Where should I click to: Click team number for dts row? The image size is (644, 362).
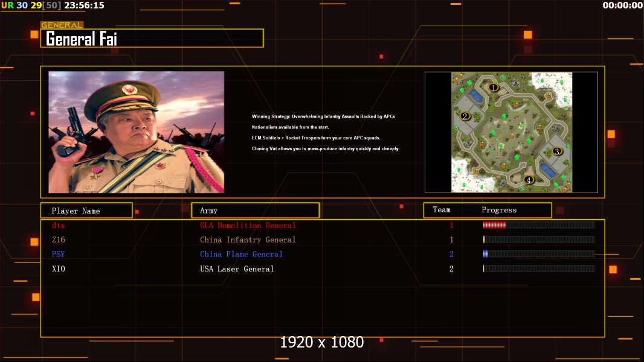pyautogui.click(x=451, y=225)
